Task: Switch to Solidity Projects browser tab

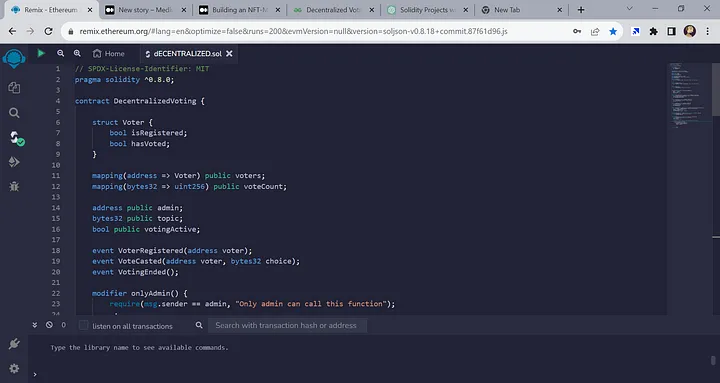Action: 427,10
